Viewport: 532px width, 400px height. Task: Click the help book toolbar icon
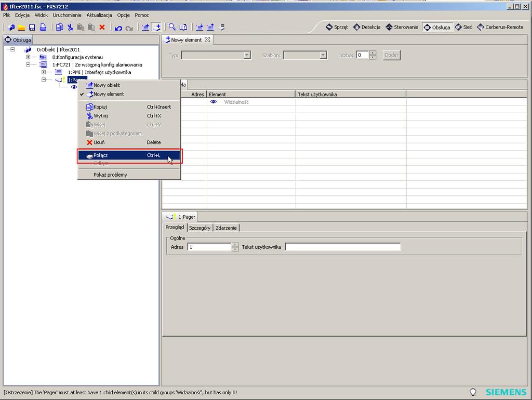click(183, 27)
